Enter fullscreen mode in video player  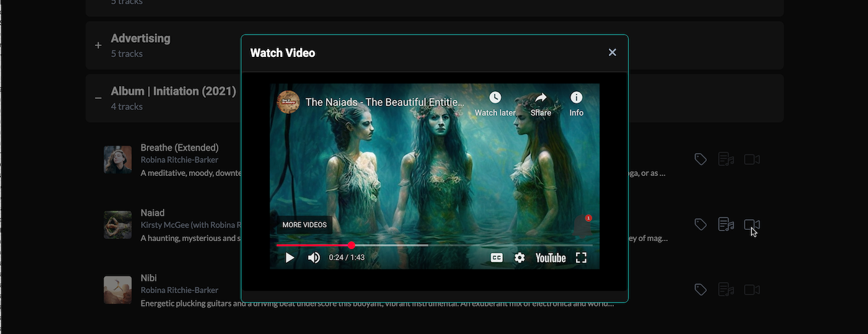pyautogui.click(x=581, y=258)
